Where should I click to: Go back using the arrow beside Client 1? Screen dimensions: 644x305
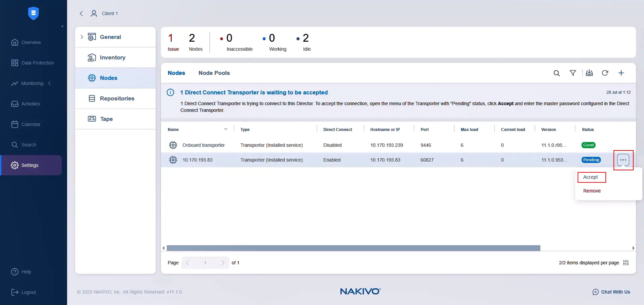coord(81,13)
